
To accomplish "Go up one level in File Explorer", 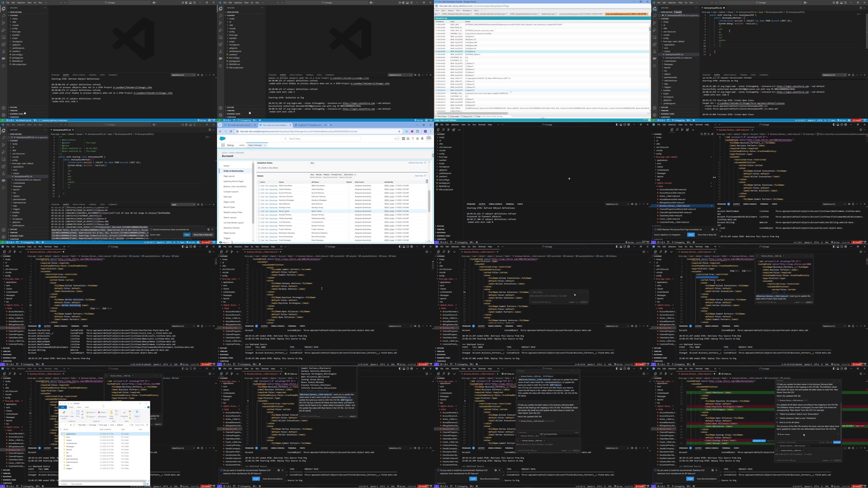I will 71,425.
